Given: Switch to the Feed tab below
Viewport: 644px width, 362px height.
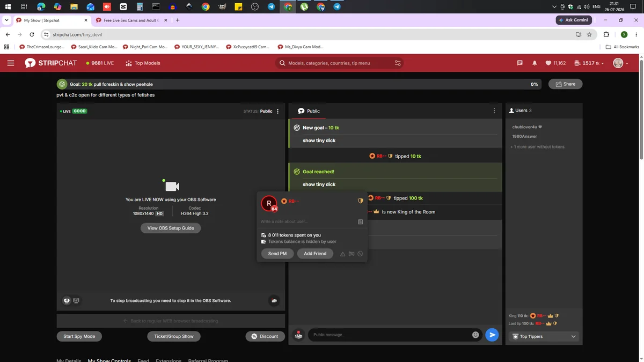Looking at the screenshot, I should point(143,360).
